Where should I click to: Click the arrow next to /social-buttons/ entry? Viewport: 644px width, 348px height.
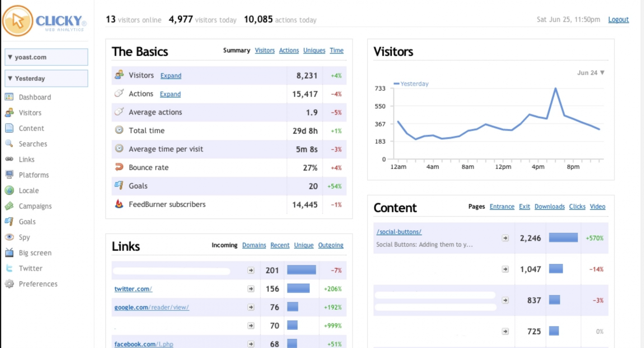(506, 238)
